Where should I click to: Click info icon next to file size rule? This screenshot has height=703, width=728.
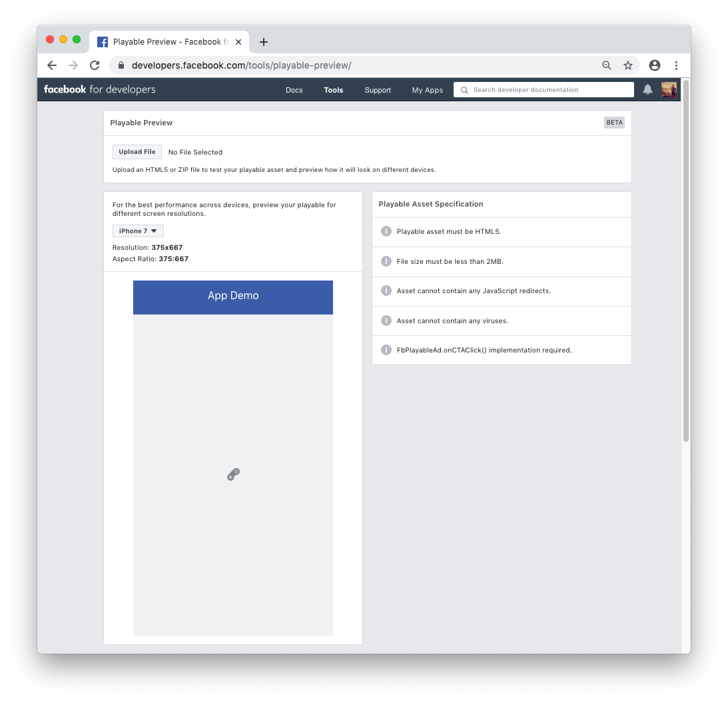386,261
